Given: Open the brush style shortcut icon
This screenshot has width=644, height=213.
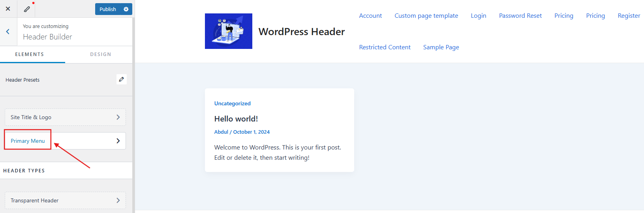Looking at the screenshot, I should pyautogui.click(x=27, y=9).
